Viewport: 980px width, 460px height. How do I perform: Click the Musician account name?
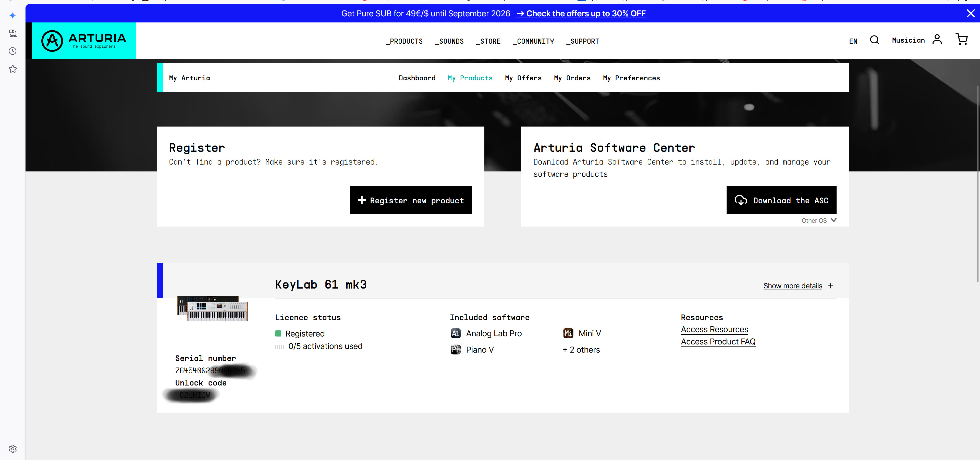pyautogui.click(x=908, y=40)
